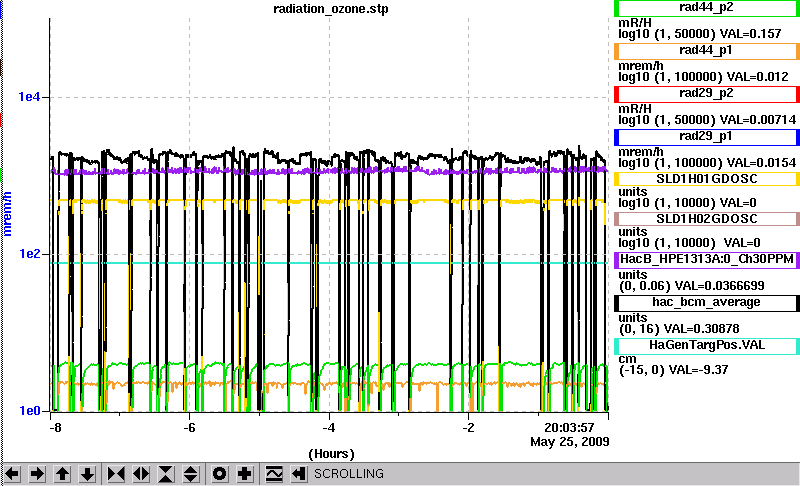Select the red rad29_p2 curve legend box

click(707, 93)
